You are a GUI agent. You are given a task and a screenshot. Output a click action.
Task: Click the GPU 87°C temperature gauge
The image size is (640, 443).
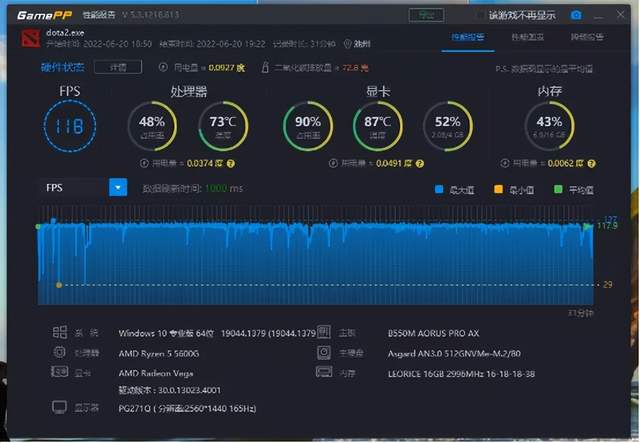(x=378, y=126)
